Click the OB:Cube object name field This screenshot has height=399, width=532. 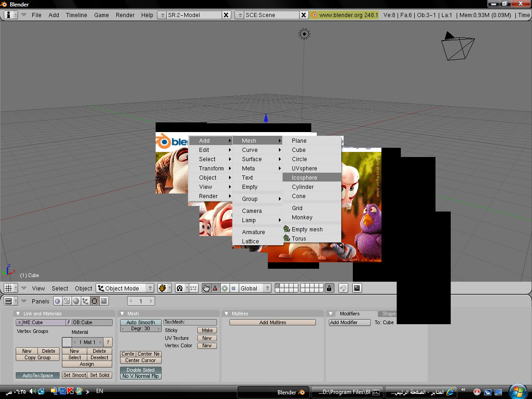(x=92, y=322)
